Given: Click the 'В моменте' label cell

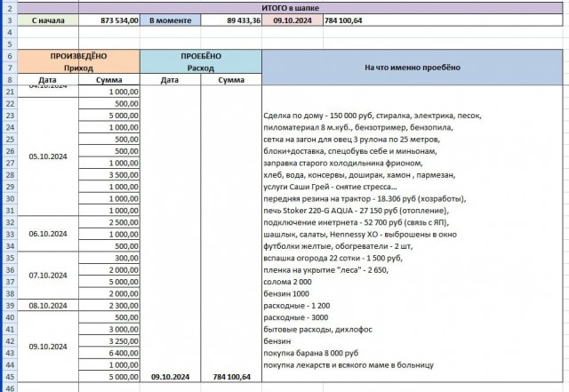Looking at the screenshot, I should (170, 20).
